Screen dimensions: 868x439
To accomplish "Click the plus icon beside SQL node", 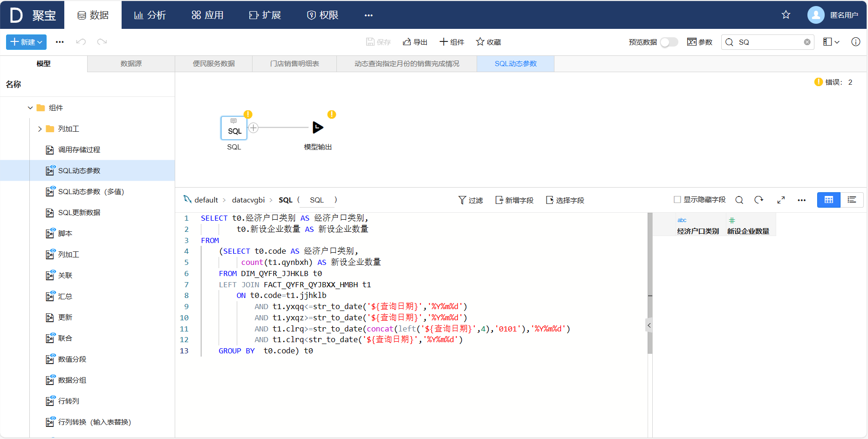I will tap(253, 128).
